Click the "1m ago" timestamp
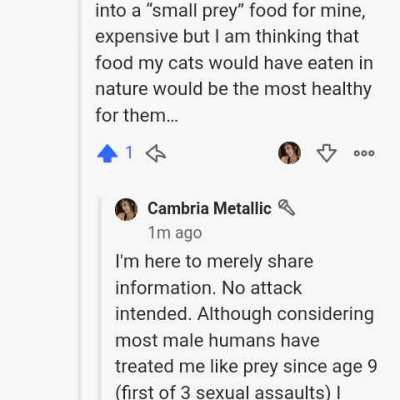Screen dimensions: 400x400 coord(175,233)
